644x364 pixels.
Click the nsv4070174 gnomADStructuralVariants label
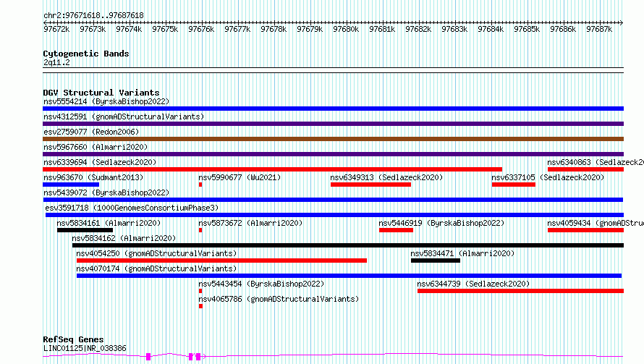pyautogui.click(x=156, y=268)
